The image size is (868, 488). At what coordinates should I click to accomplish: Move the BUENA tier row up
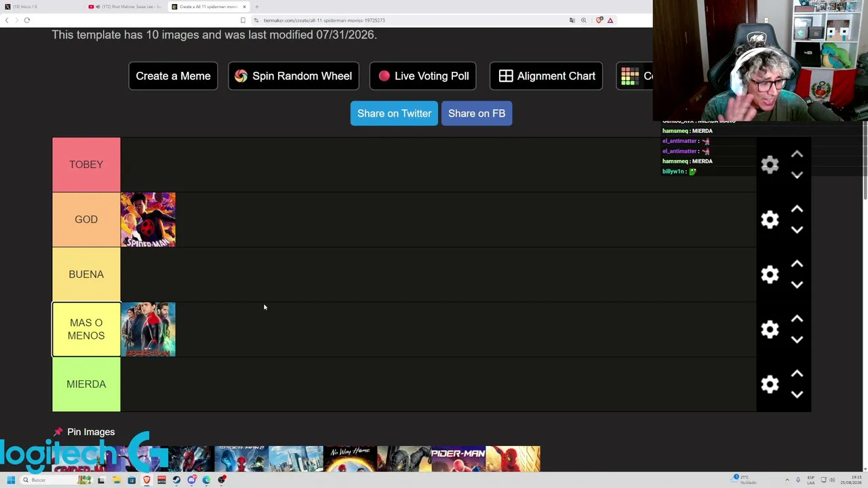(x=797, y=264)
